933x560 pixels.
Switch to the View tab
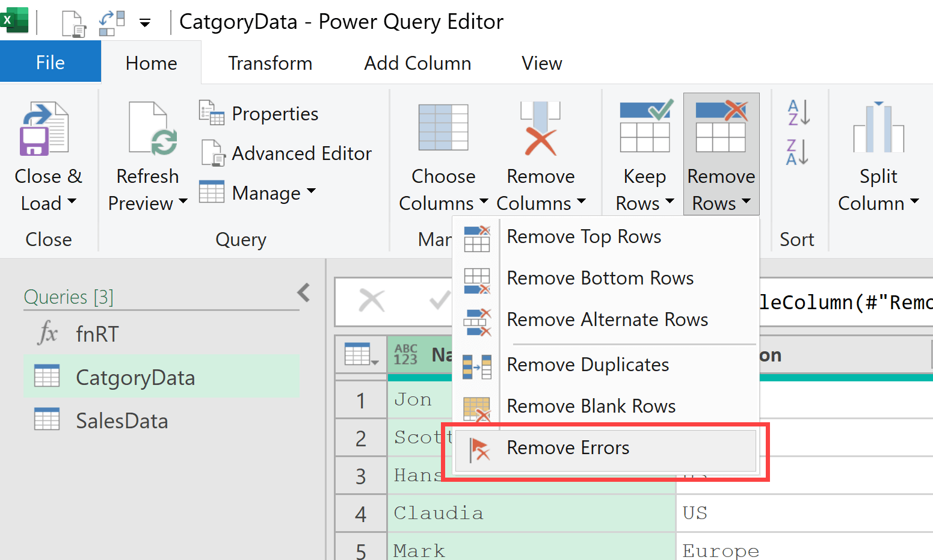541,63
